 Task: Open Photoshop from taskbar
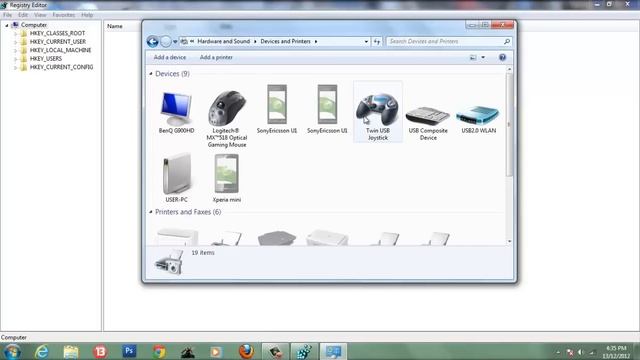(x=129, y=351)
